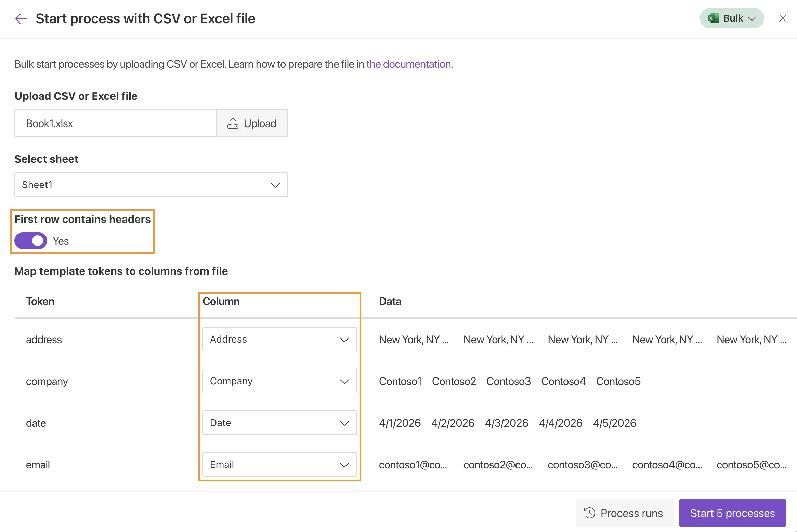Open the Date column dropdown
Image resolution: width=797 pixels, height=532 pixels.
(279, 423)
